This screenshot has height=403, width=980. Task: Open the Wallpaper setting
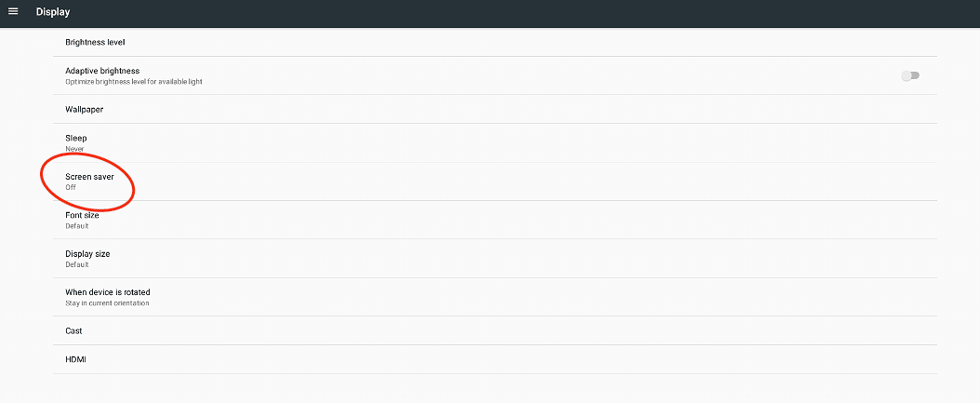pos(495,109)
